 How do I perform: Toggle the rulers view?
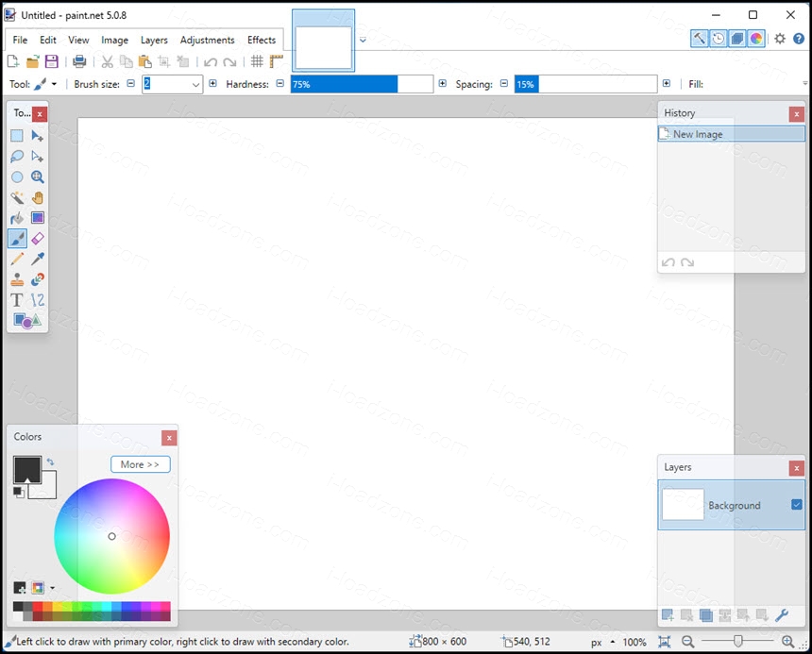point(276,61)
